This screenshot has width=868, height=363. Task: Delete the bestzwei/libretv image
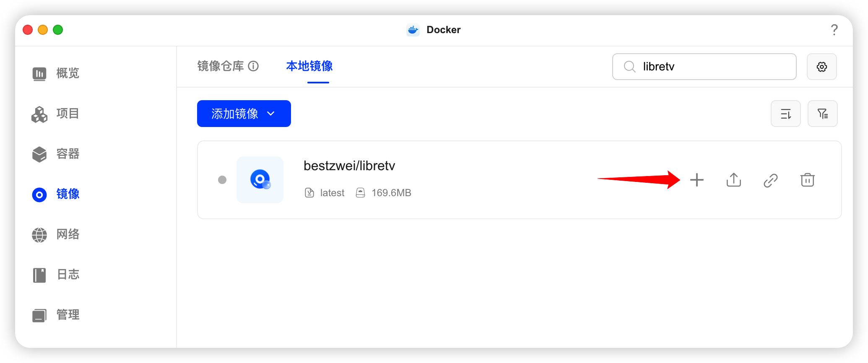(x=807, y=180)
